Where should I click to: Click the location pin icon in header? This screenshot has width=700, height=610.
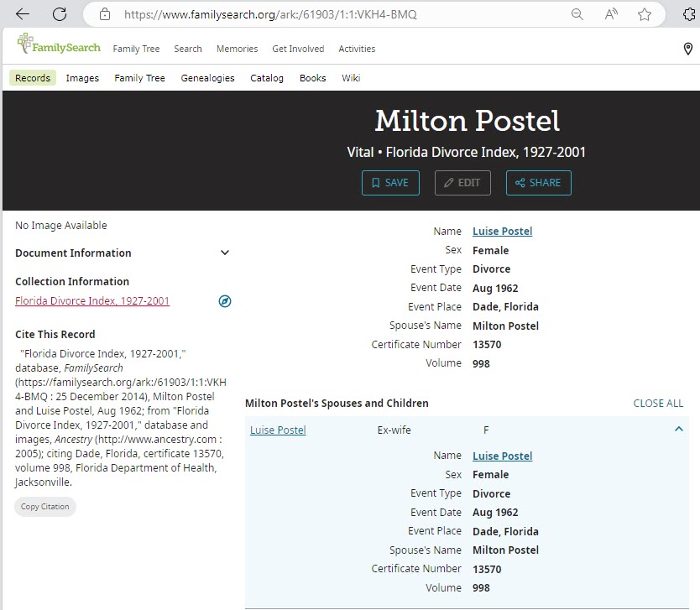pyautogui.click(x=688, y=49)
